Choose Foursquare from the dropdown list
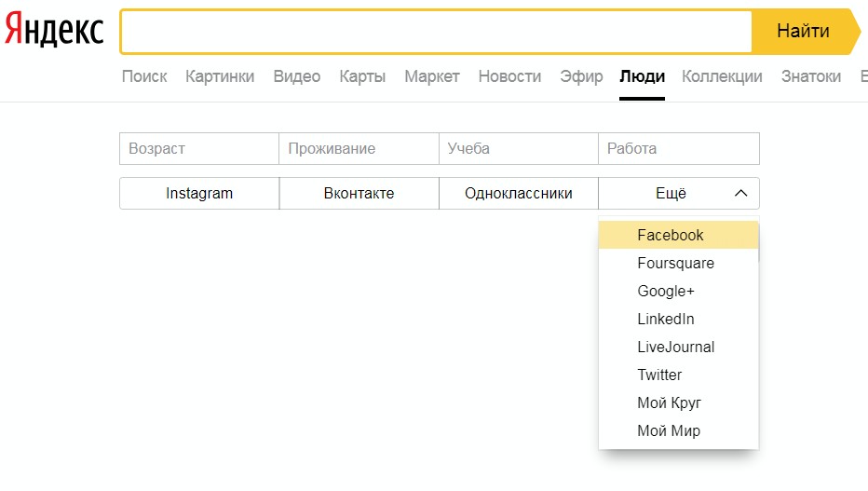 coord(678,263)
